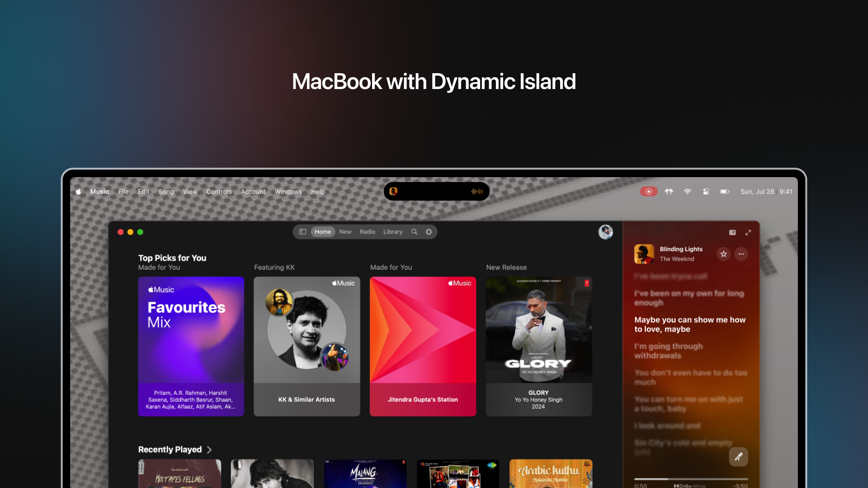Open Arabic Kuthu recently played album
868x488 pixels.
(551, 473)
